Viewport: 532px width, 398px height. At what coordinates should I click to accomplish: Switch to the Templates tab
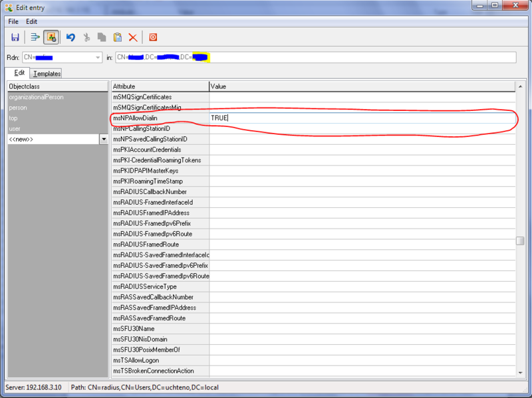[46, 73]
